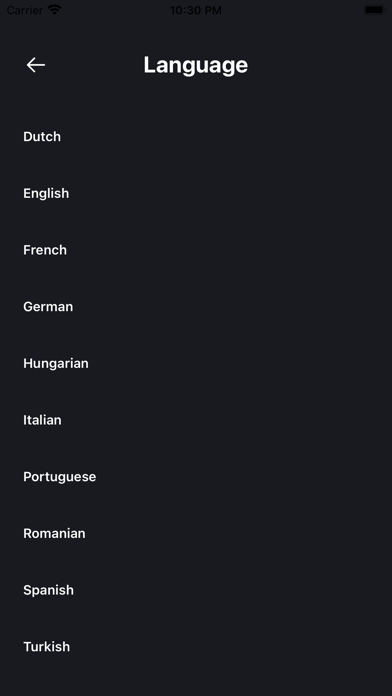392x696 pixels.
Task: Click empty space right of the Turkish row
Action: tap(231, 647)
